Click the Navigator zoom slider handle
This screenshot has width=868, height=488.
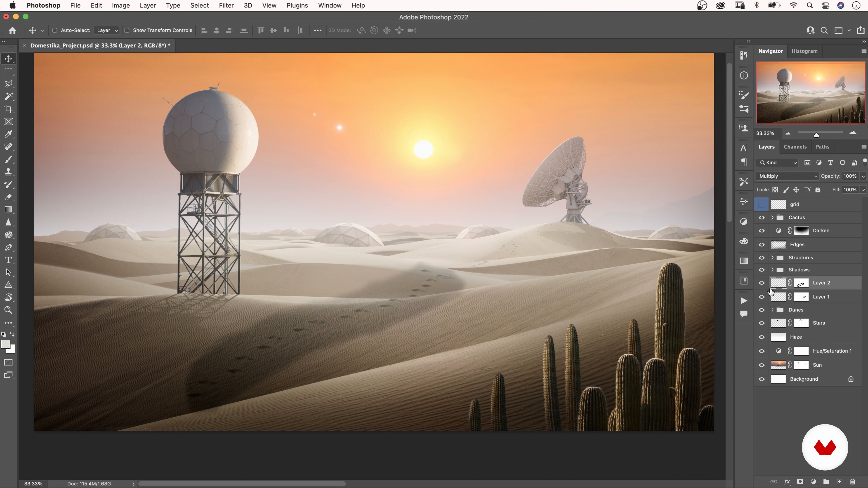click(x=816, y=135)
